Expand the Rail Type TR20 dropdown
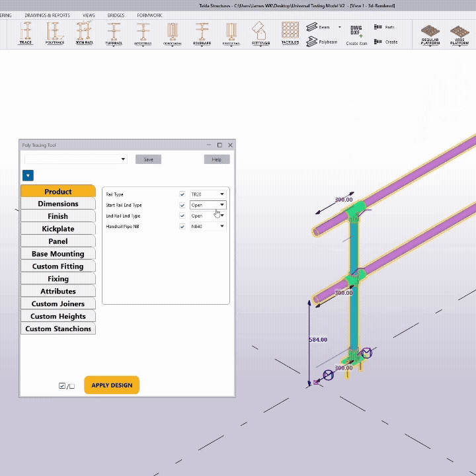 pos(208,194)
